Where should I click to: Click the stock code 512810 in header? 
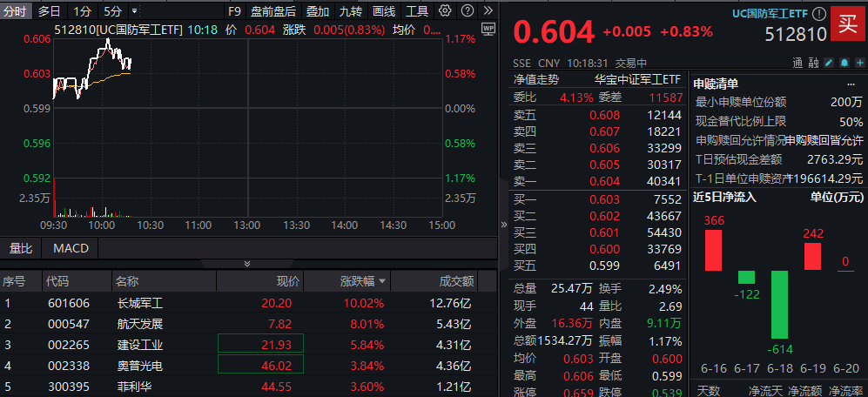[x=796, y=34]
